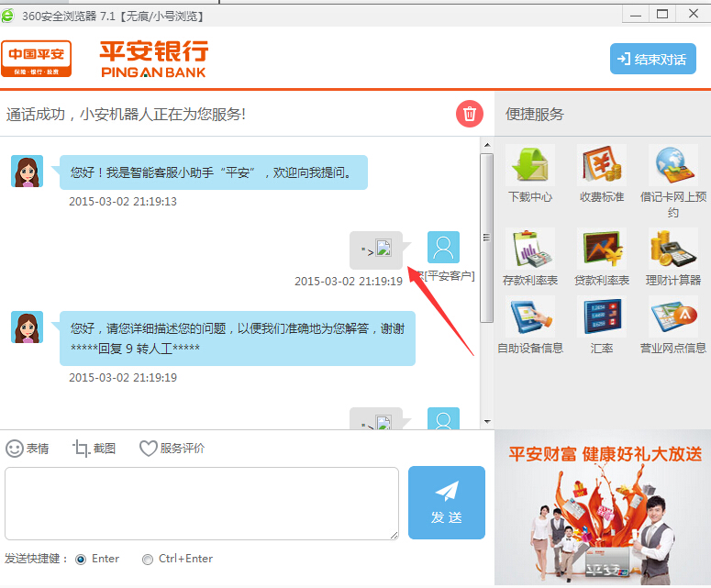Click the 平安银行 PING AN BANK logo

(154, 59)
